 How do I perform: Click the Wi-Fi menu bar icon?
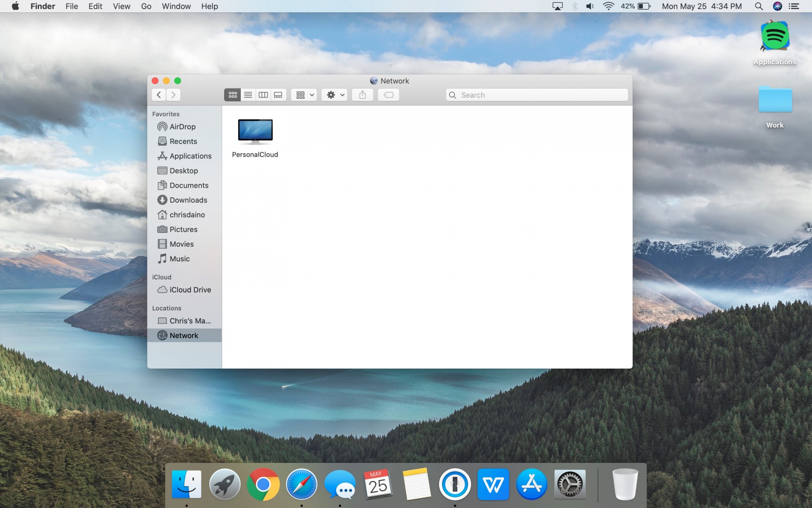point(608,6)
